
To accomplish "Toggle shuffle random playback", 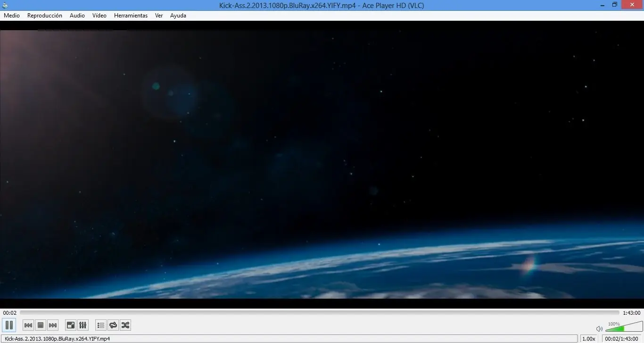I will coord(125,325).
